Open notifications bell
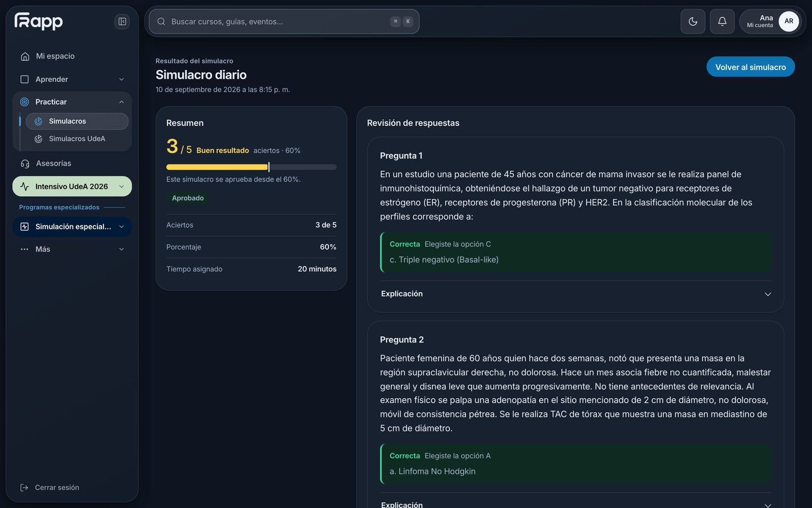The height and width of the screenshot is (508, 812). click(722, 21)
